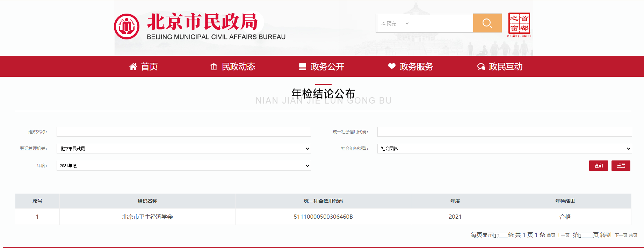Expand the 社会组织类型 dropdown showing 社会团体
Image resolution: width=644 pixels, height=248 pixels.
[x=505, y=149]
